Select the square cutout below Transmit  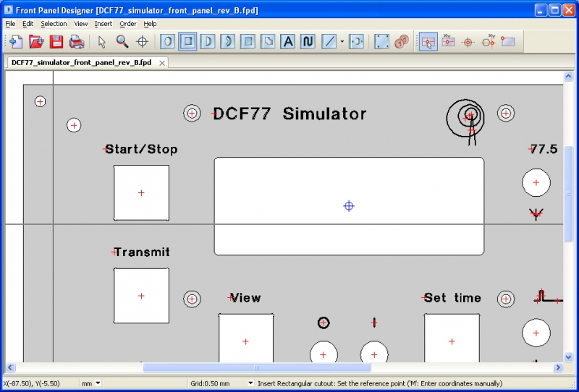[x=141, y=296]
